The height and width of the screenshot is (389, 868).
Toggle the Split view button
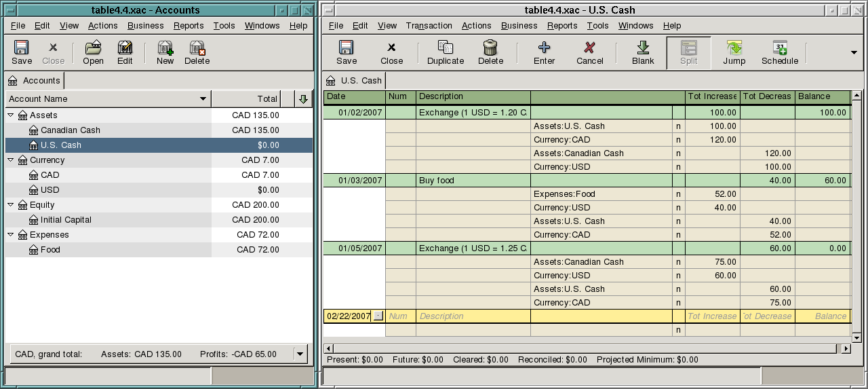click(688, 53)
